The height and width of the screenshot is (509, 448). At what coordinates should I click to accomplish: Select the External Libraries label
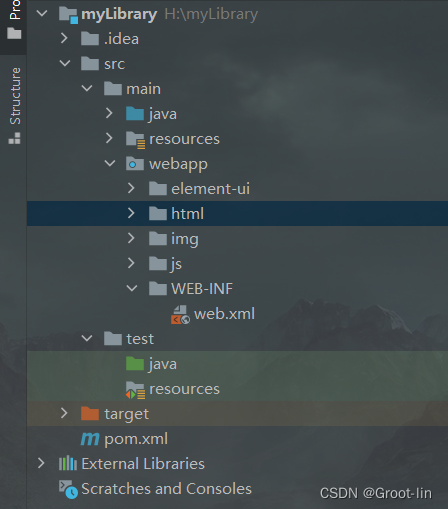tap(143, 464)
